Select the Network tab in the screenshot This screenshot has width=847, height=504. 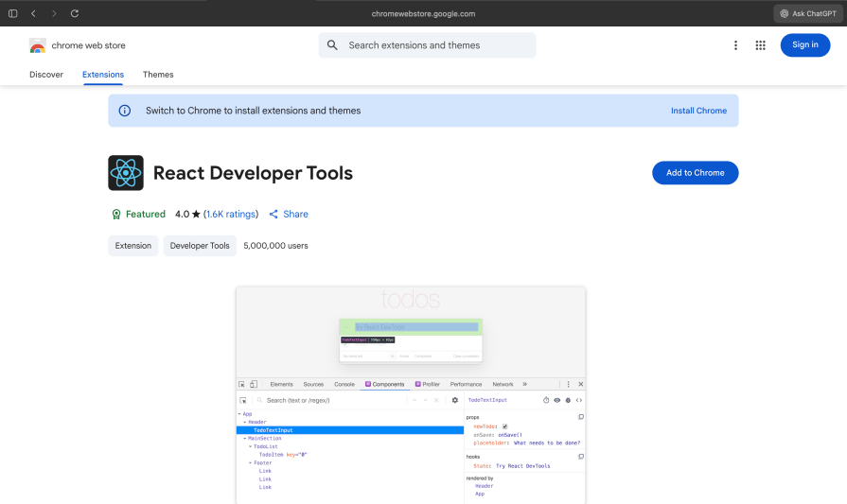[x=503, y=384]
